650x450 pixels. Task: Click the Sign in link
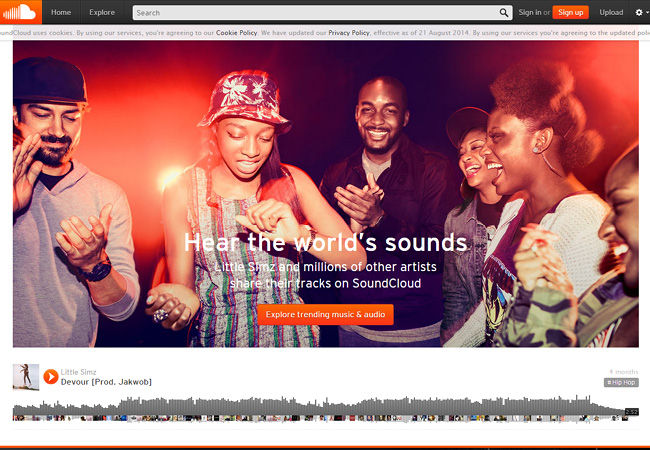click(x=530, y=12)
